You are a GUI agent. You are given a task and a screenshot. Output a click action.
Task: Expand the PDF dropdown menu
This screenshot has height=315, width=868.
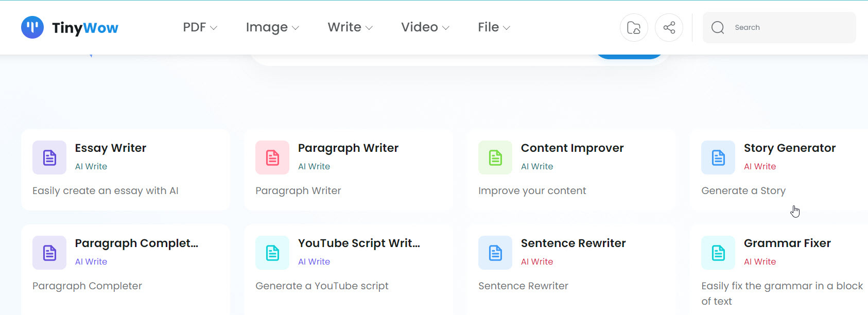click(x=200, y=27)
